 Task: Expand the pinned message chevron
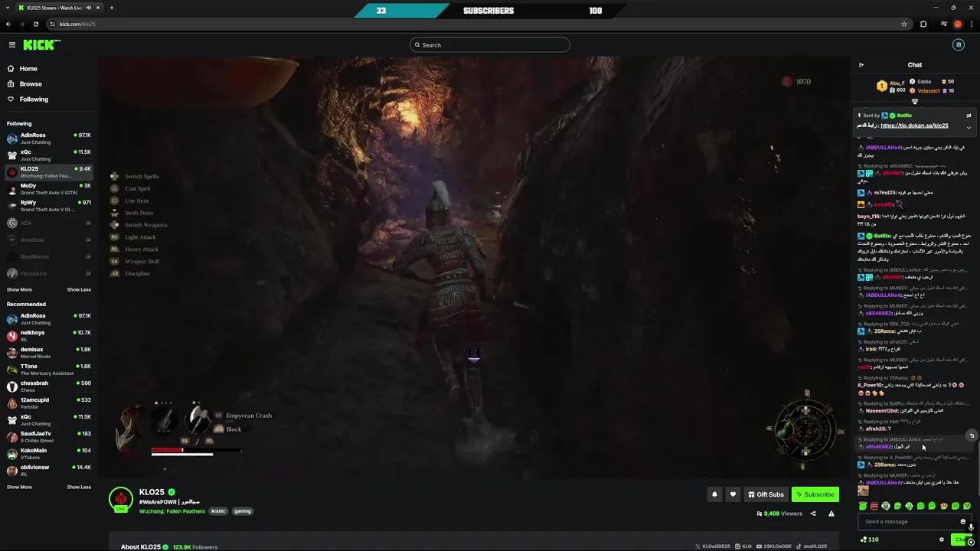(x=969, y=127)
